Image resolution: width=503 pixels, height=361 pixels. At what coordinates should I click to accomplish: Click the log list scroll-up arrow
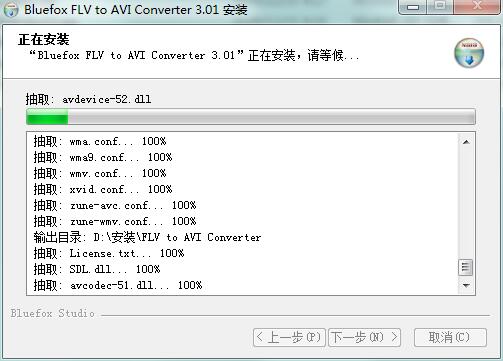[x=466, y=142]
